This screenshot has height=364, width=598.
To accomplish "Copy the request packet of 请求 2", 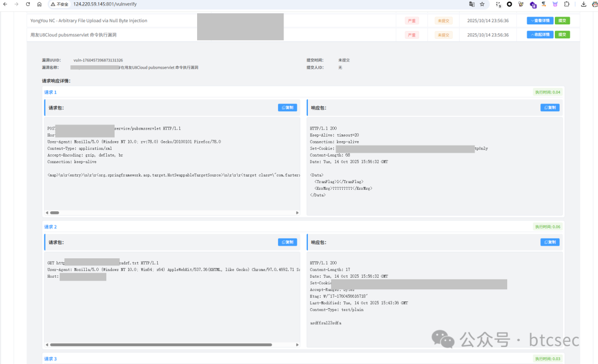I will click(x=287, y=242).
